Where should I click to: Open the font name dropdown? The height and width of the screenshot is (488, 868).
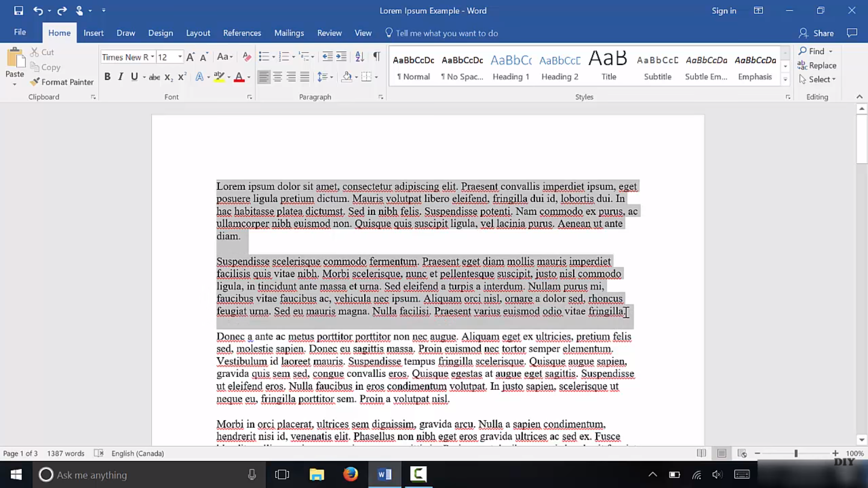pos(152,57)
